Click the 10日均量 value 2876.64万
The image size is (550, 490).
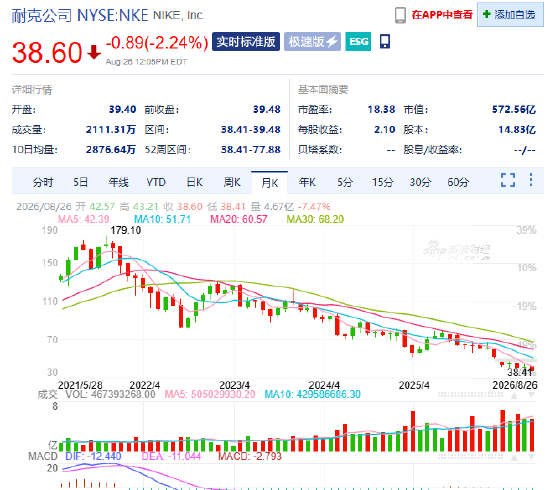[111, 150]
